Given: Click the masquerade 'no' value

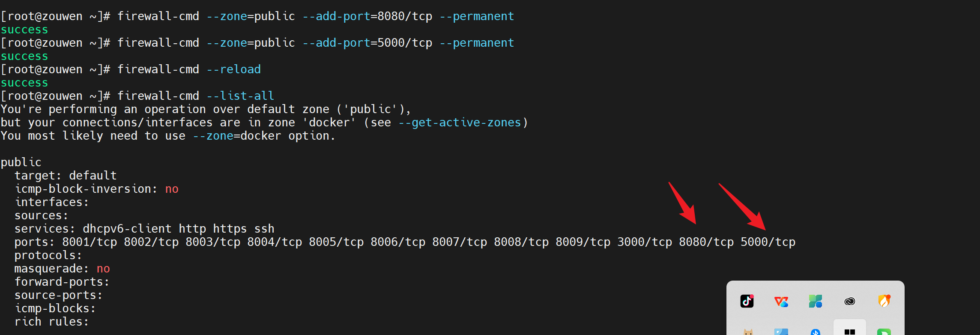Looking at the screenshot, I should tap(103, 269).
